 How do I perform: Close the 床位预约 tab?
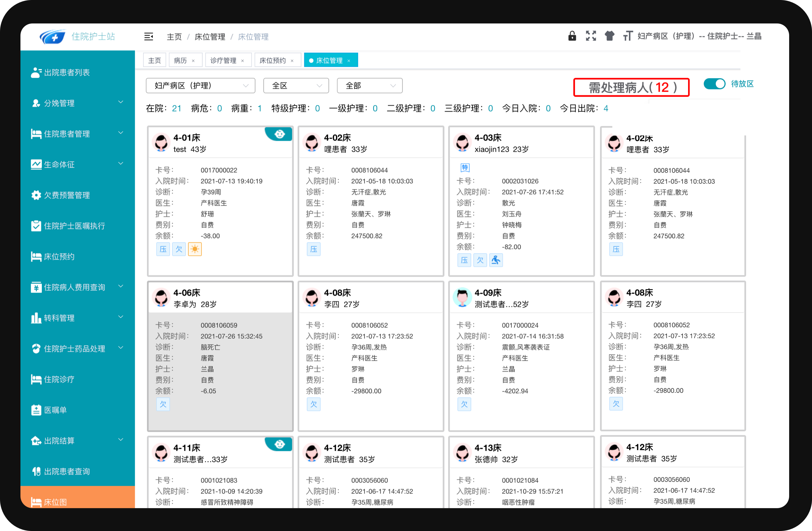tap(292, 61)
